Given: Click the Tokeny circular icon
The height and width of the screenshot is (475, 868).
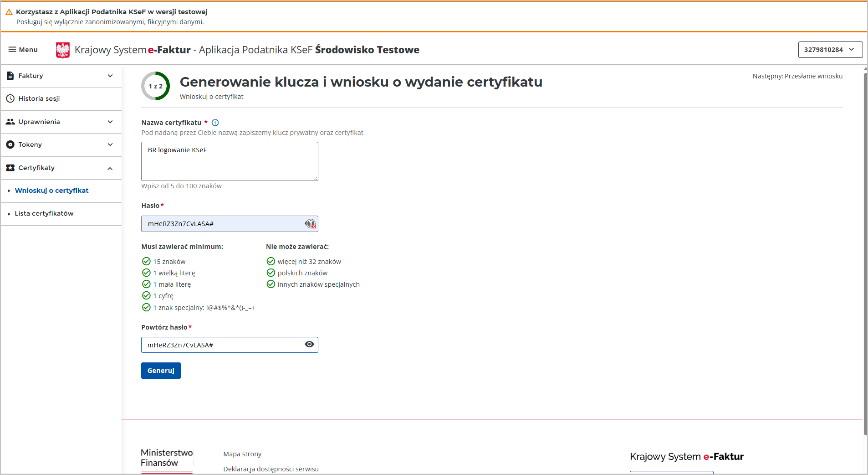Looking at the screenshot, I should [10, 145].
